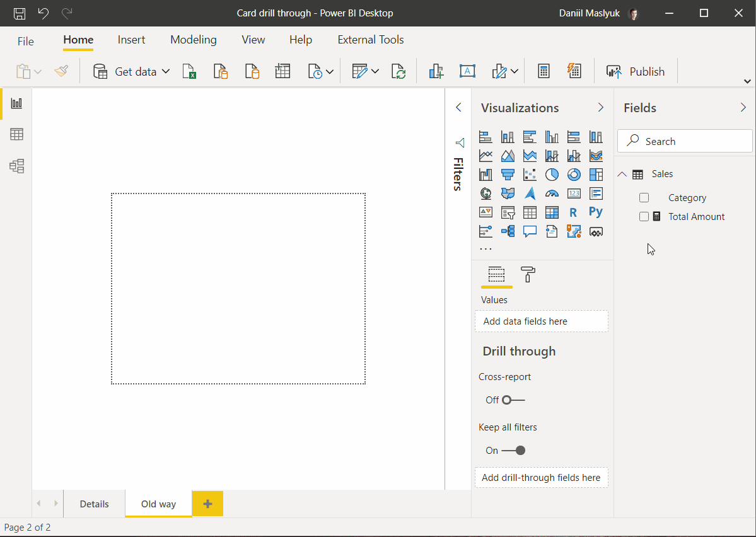Turn off Keep all filters toggle

(x=513, y=450)
